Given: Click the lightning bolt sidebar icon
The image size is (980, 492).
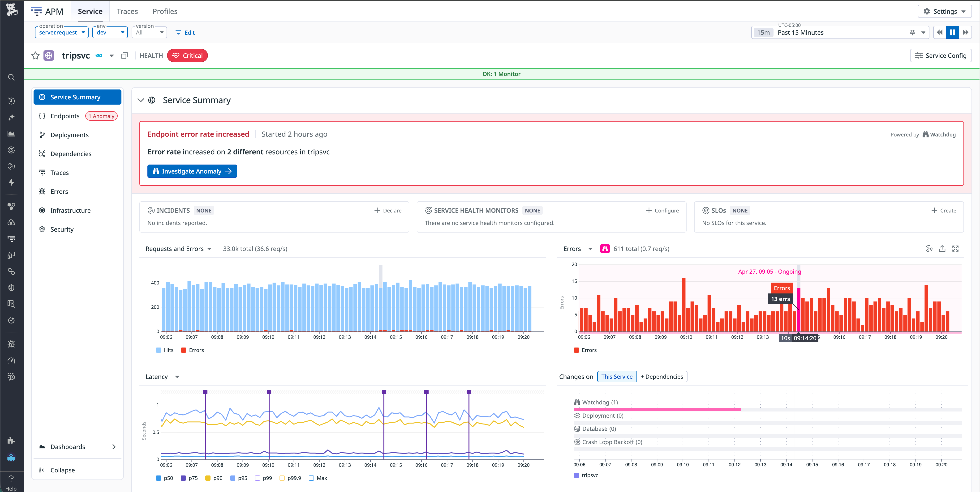Looking at the screenshot, I should point(11,182).
